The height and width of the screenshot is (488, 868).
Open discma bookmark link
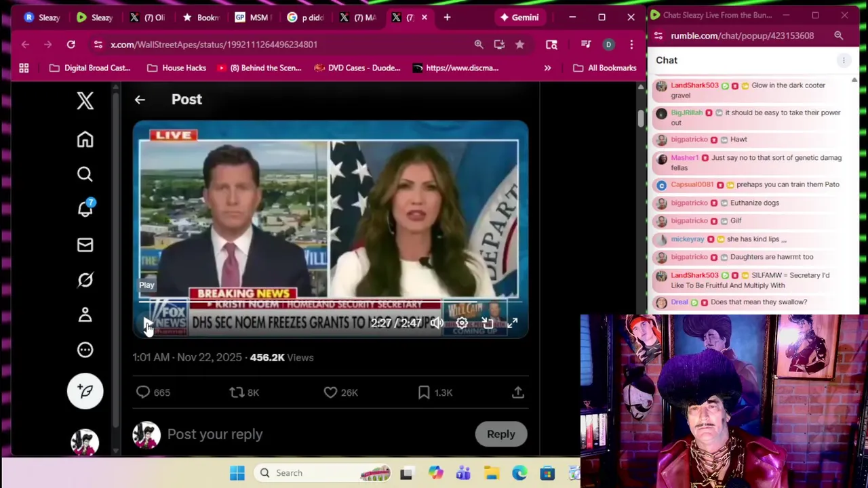coord(456,68)
